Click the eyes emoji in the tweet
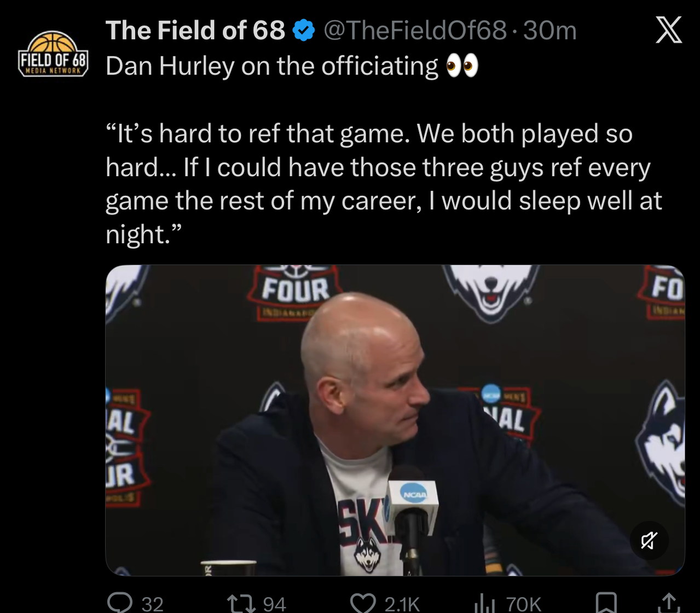The width and height of the screenshot is (700, 613). point(462,66)
